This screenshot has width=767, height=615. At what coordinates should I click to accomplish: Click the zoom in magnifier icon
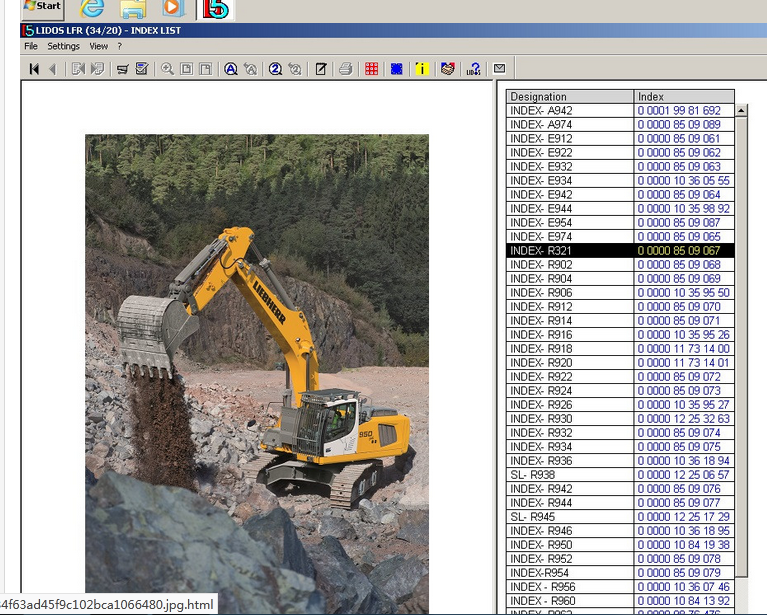coord(167,69)
